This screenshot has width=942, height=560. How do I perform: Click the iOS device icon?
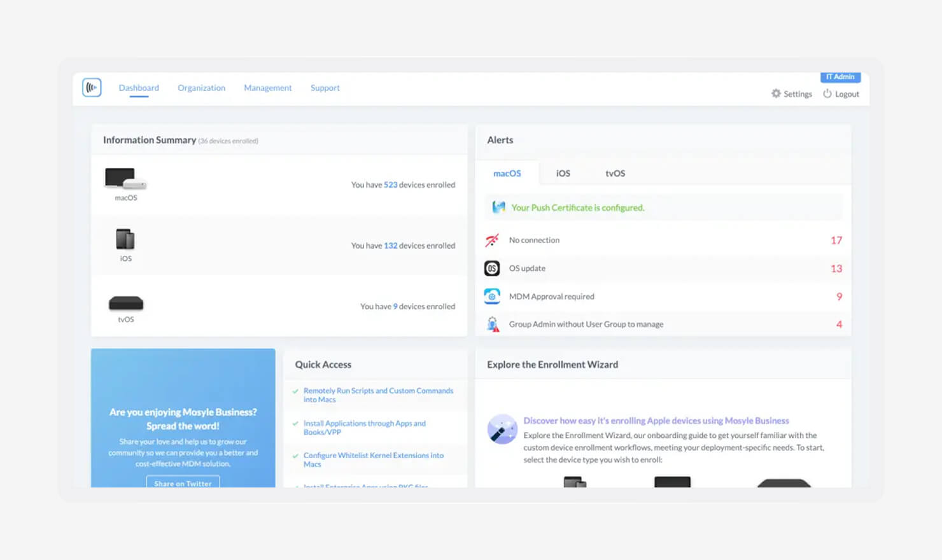pyautogui.click(x=125, y=239)
